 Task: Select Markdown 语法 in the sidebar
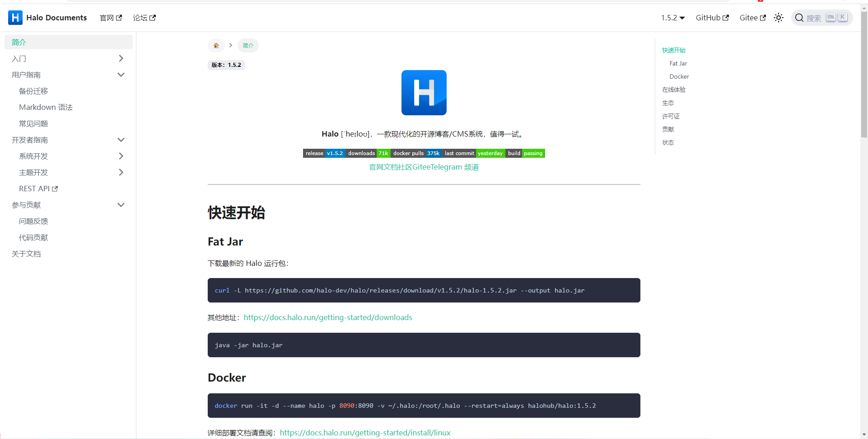tap(46, 107)
